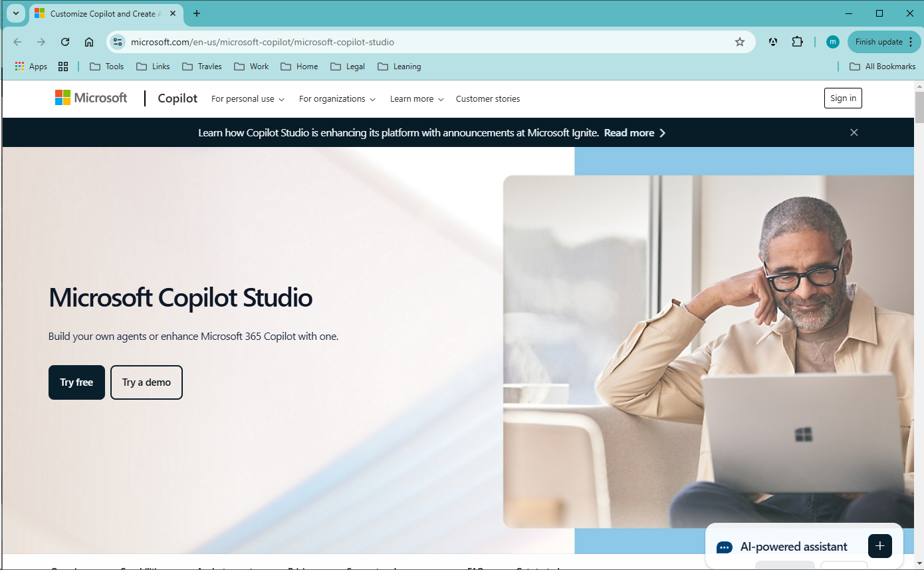Open the All Bookmarks folder

(x=883, y=67)
